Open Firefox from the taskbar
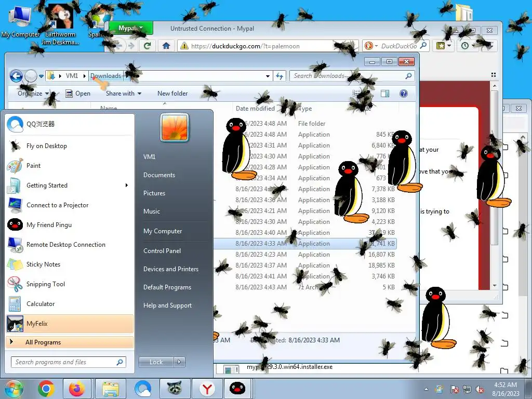This screenshot has height=399, width=532. 77,389
